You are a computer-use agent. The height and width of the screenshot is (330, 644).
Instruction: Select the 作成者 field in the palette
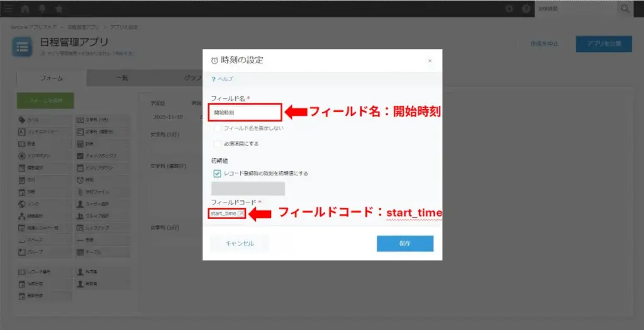click(x=103, y=271)
